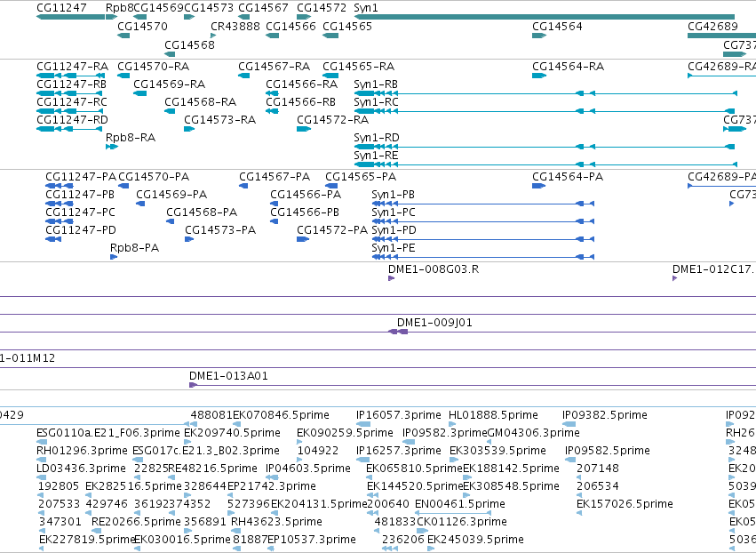The height and width of the screenshot is (553, 756).
Task: Click the CG14565 gene label
Action: pos(347,27)
